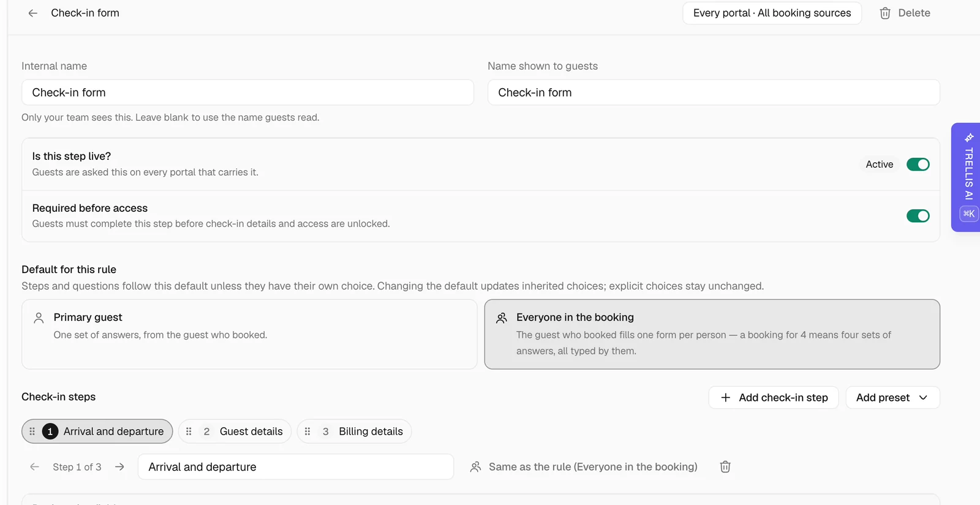Open Every portal · All booking sources selector
This screenshot has height=505, width=980.
pos(772,13)
